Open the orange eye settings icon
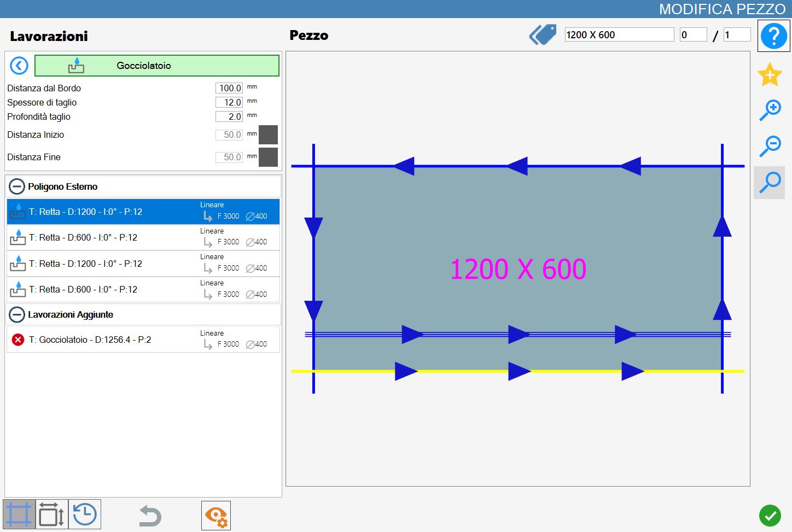 click(x=216, y=516)
